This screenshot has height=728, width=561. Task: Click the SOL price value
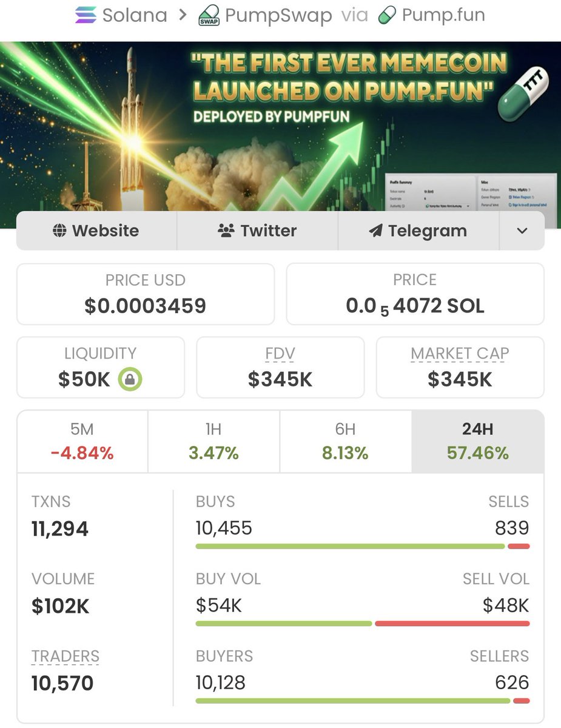tap(415, 306)
